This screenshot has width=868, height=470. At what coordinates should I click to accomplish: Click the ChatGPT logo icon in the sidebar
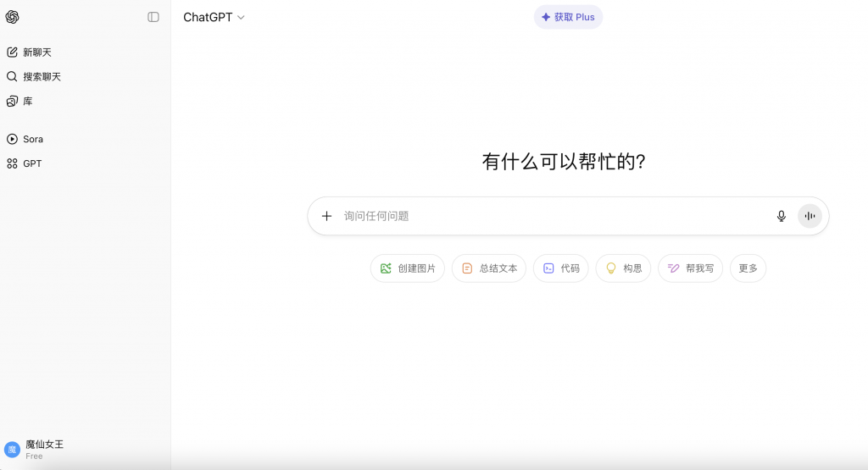[x=12, y=17]
